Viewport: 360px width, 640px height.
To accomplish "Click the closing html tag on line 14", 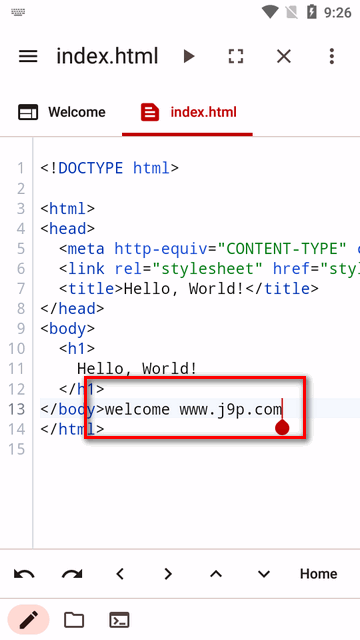I will pyautogui.click(x=72, y=429).
